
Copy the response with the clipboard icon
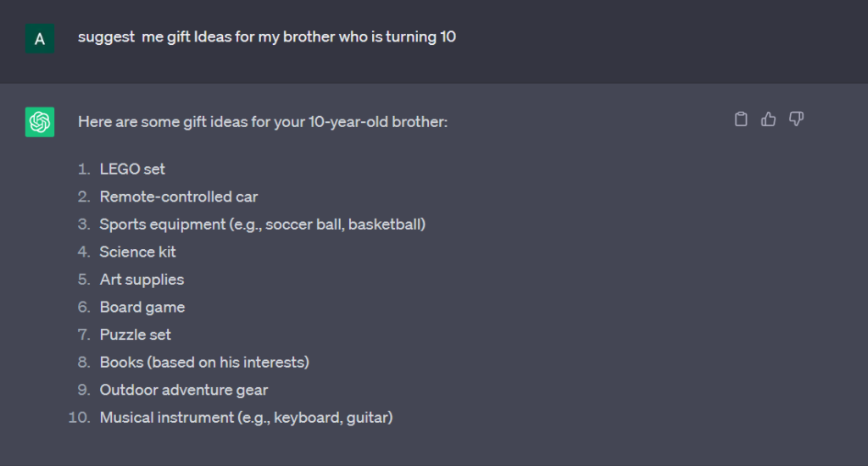pos(741,119)
